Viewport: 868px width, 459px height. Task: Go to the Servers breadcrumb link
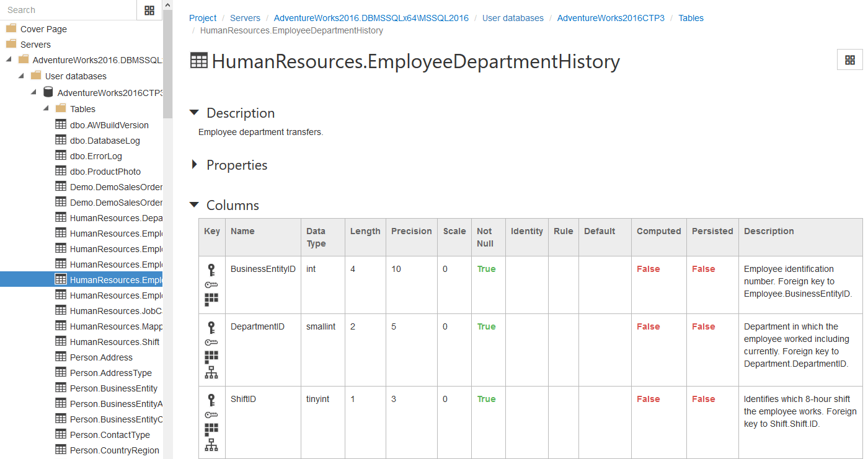click(245, 18)
